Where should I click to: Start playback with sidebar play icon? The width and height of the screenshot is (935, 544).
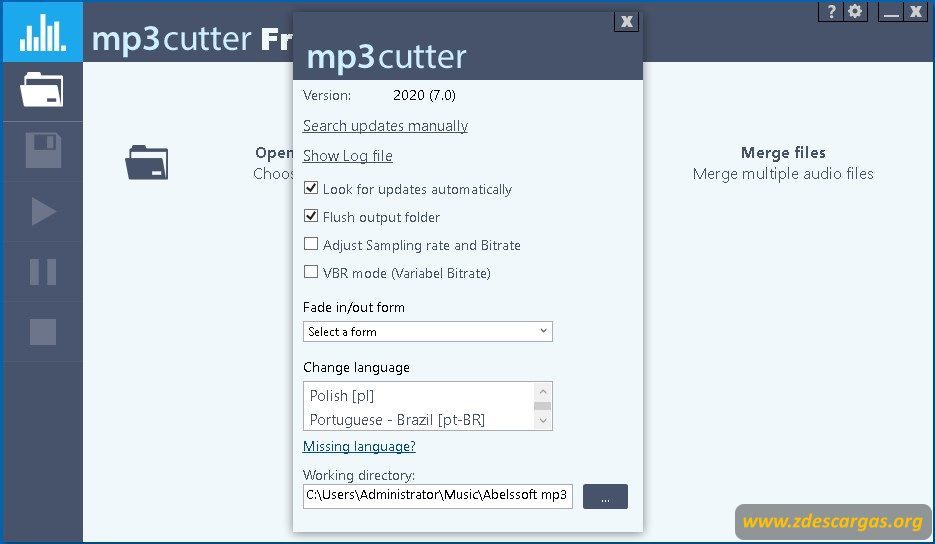[43, 211]
